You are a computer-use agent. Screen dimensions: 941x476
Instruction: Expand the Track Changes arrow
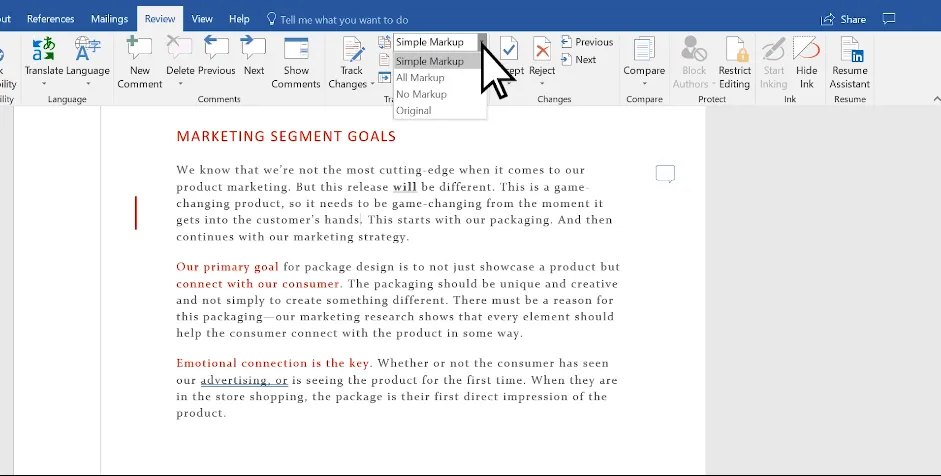click(x=373, y=84)
